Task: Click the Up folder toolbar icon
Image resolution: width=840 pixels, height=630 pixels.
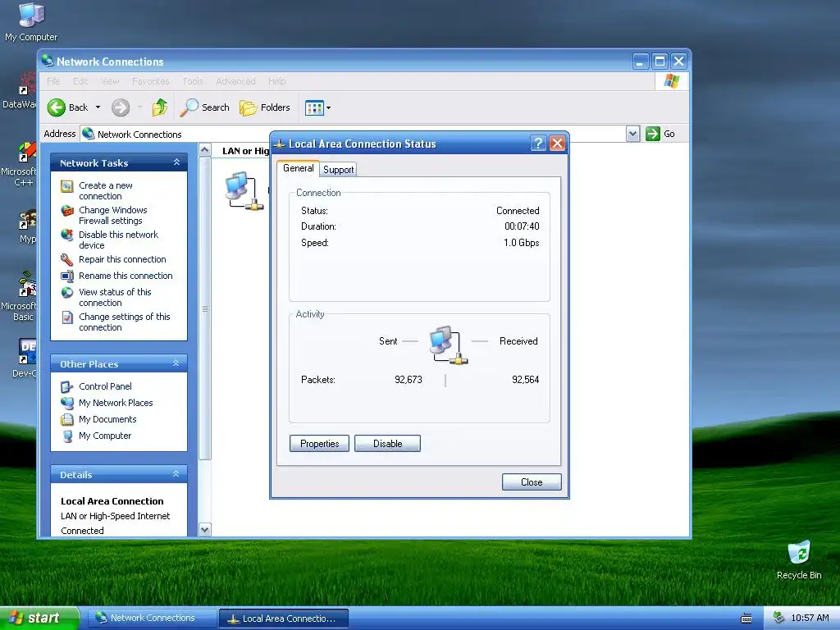Action: pyautogui.click(x=159, y=107)
